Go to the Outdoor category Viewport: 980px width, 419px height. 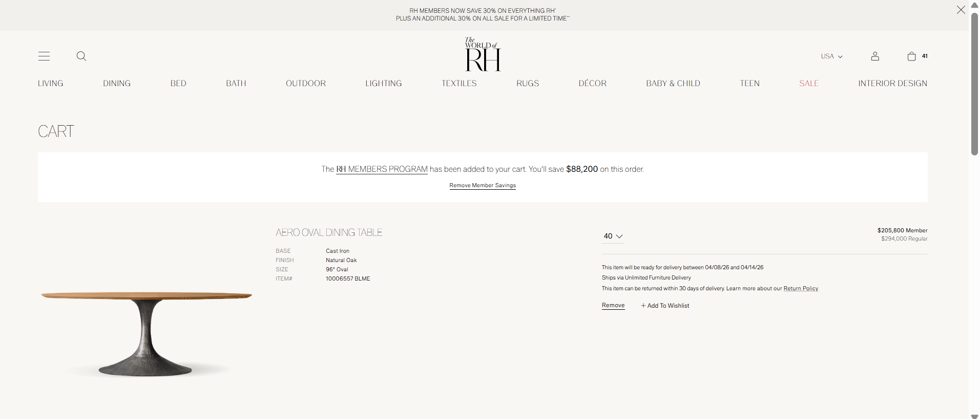coord(306,84)
